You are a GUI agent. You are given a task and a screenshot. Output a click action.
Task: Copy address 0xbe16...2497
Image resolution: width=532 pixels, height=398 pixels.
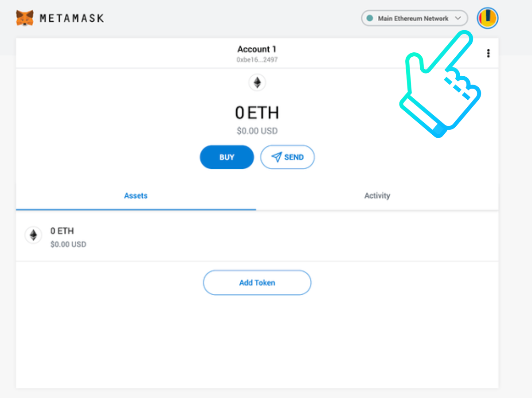click(257, 59)
